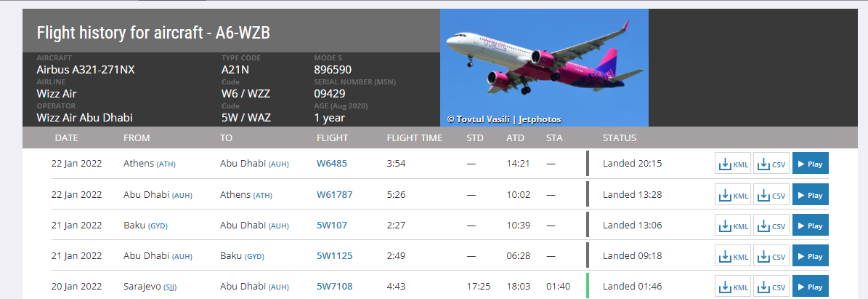This screenshot has height=299, width=868.
Task: Download KML for flight W61787
Action: coord(733,195)
